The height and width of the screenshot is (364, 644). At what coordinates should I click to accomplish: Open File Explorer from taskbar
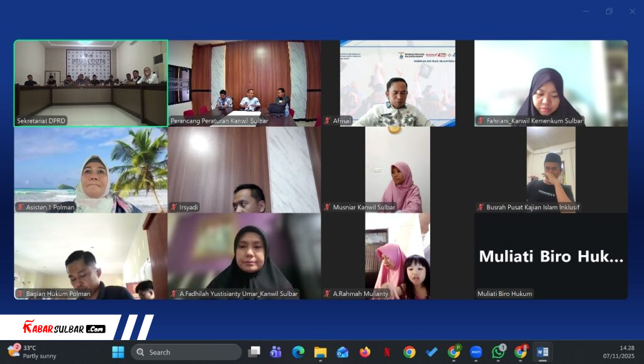(320, 352)
